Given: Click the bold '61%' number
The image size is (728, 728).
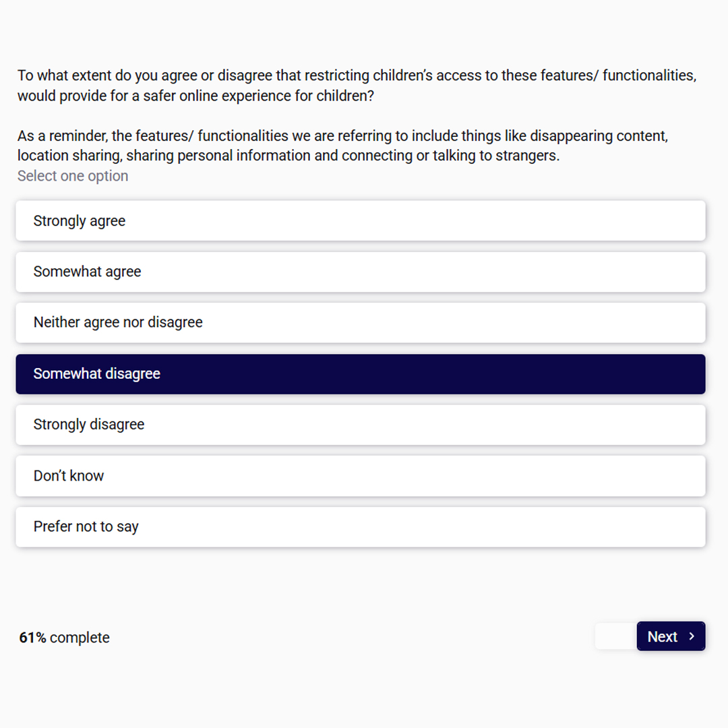Looking at the screenshot, I should (x=32, y=638).
